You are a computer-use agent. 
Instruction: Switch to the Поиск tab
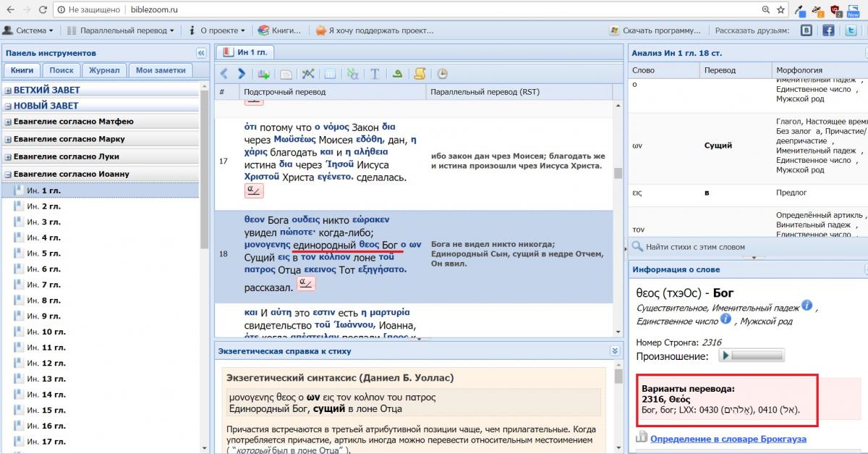[x=61, y=70]
